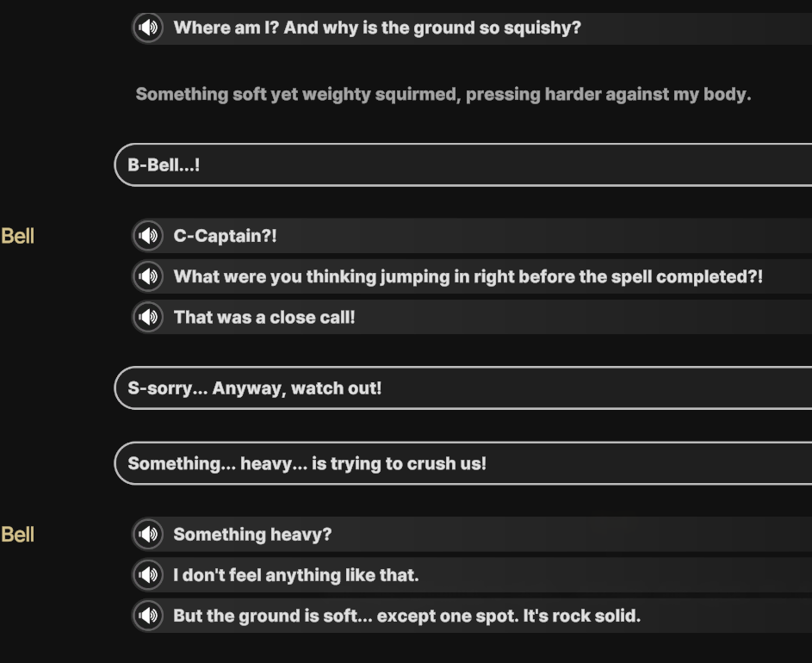Click 'Where am I?' dialogue text

tap(377, 28)
